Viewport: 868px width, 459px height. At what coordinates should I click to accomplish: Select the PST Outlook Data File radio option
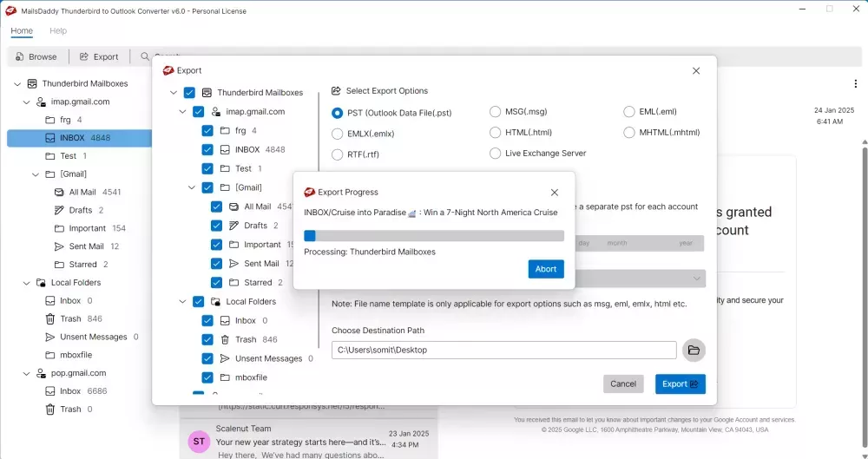click(337, 113)
